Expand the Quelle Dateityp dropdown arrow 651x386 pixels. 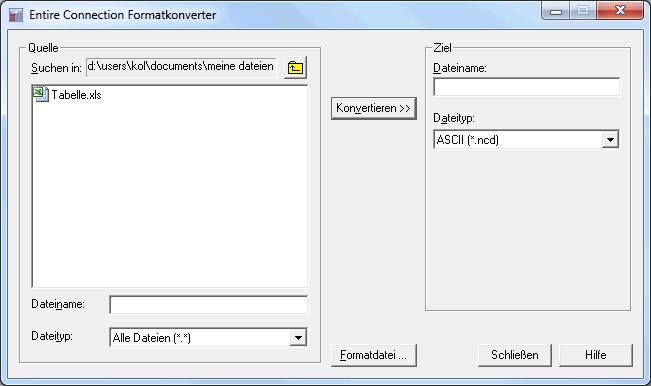click(298, 338)
